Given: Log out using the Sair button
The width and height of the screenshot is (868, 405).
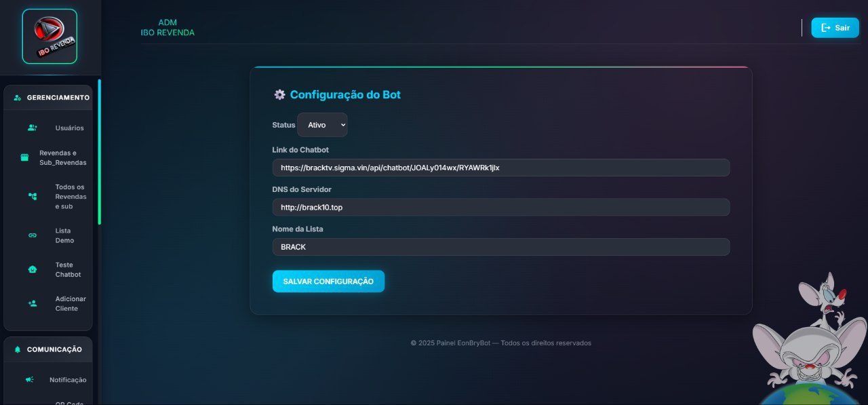Looking at the screenshot, I should click(835, 28).
